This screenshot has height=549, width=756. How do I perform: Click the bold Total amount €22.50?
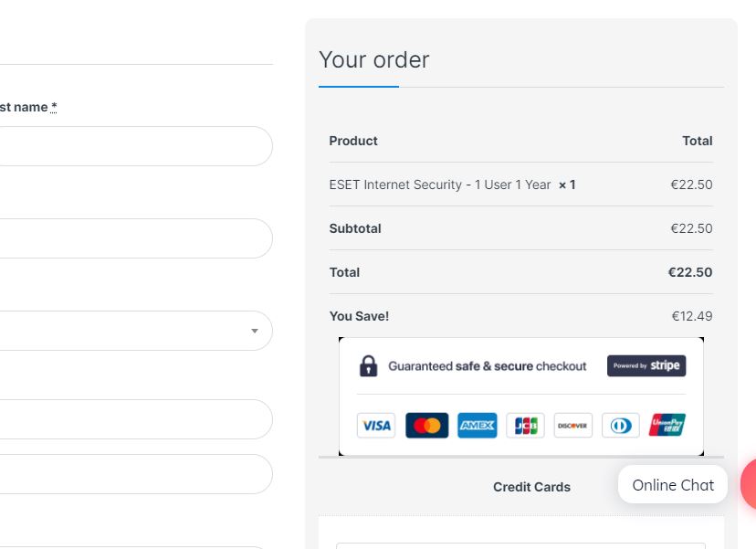(689, 272)
